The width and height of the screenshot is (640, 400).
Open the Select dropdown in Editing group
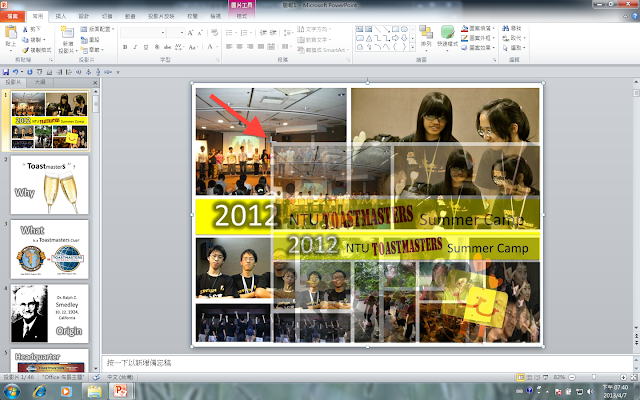tap(514, 47)
